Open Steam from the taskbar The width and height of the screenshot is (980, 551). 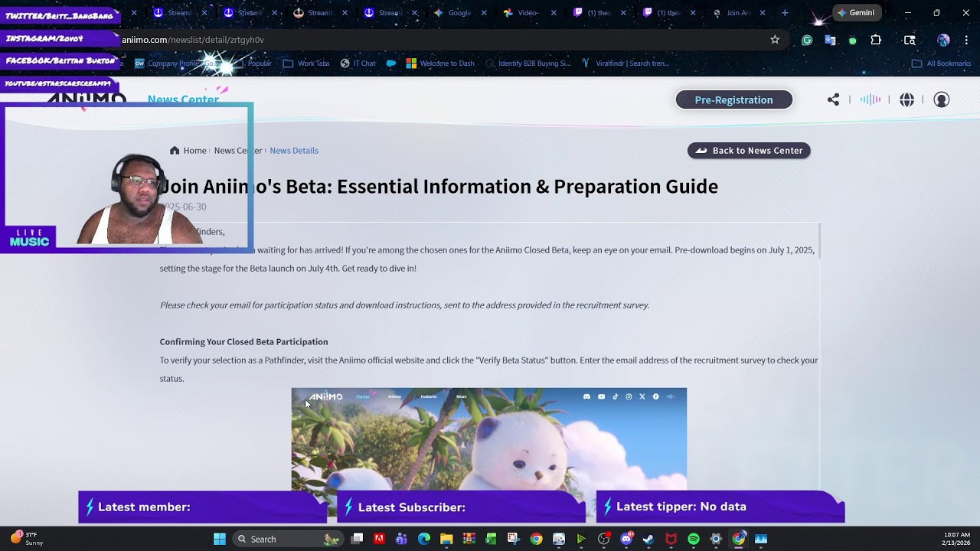point(648,539)
